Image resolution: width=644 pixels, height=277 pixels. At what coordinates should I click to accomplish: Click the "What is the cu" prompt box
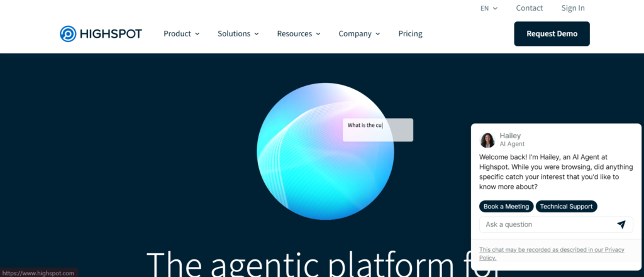pos(378,129)
